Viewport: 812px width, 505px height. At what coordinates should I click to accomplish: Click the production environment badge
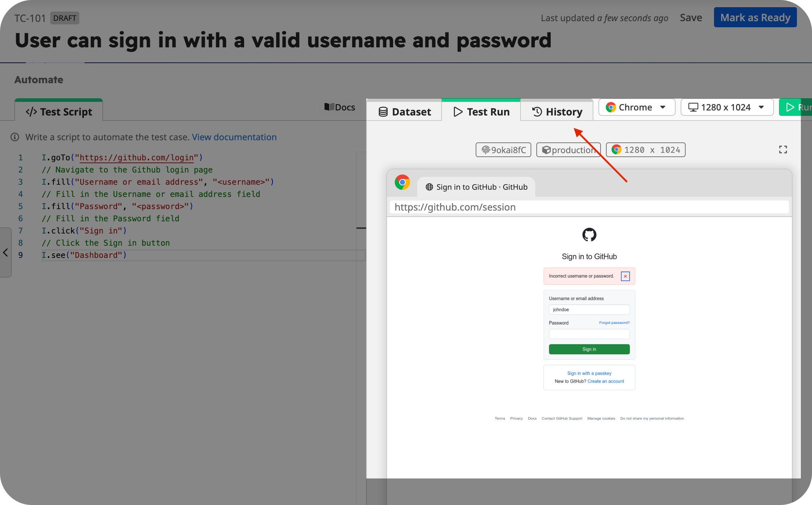pos(568,150)
